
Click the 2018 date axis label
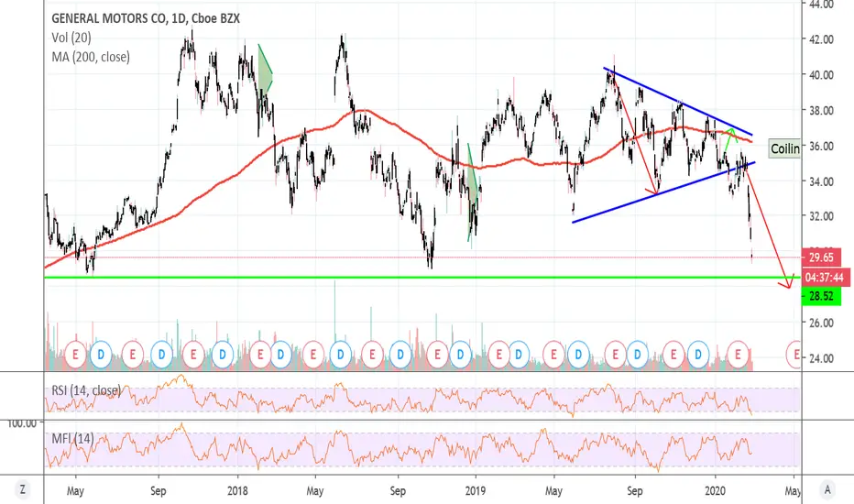coord(237,491)
